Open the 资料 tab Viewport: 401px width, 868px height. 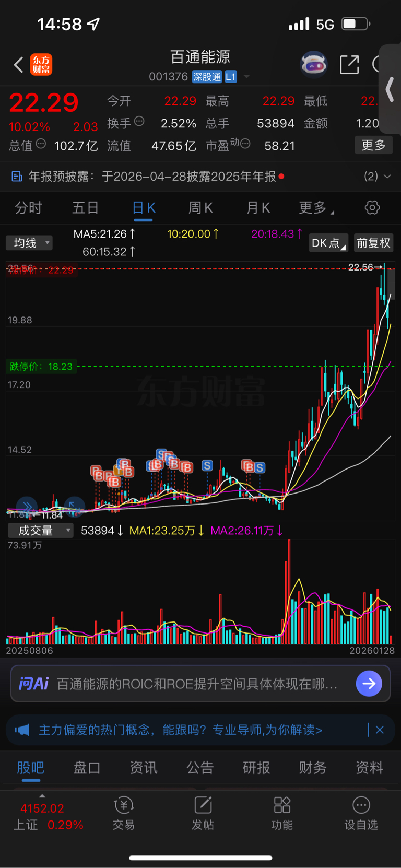click(369, 768)
